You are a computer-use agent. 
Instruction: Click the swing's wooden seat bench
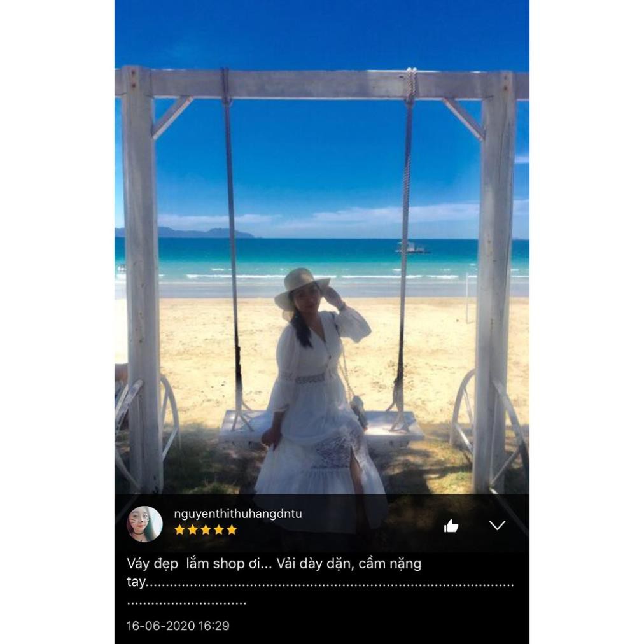coord(321,427)
